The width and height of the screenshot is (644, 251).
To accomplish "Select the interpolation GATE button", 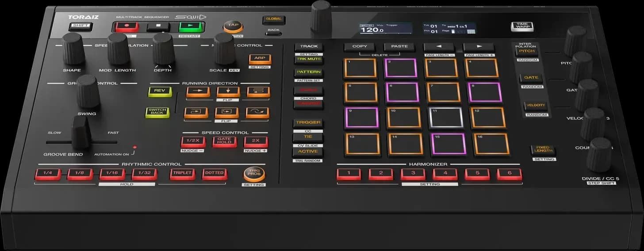I will coord(531,78).
